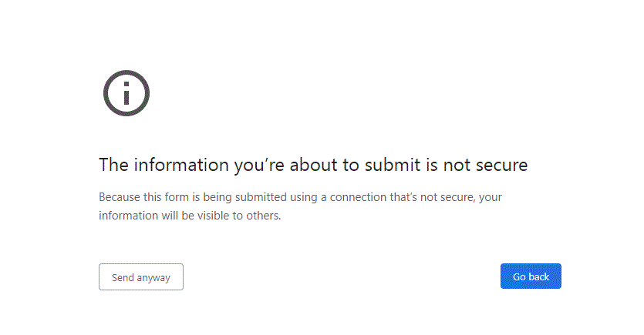The width and height of the screenshot is (644, 335).
Task: Click the line 'information will be visible to others'
Action: [x=190, y=216]
